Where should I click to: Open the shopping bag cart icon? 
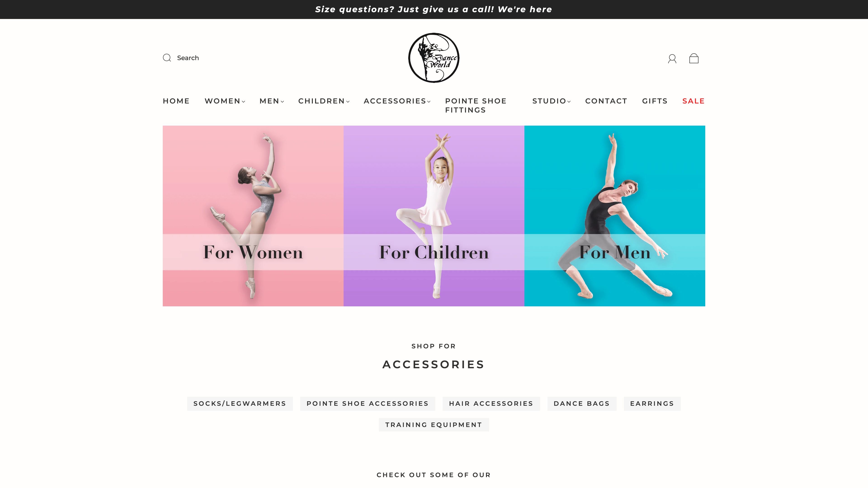[x=694, y=58]
